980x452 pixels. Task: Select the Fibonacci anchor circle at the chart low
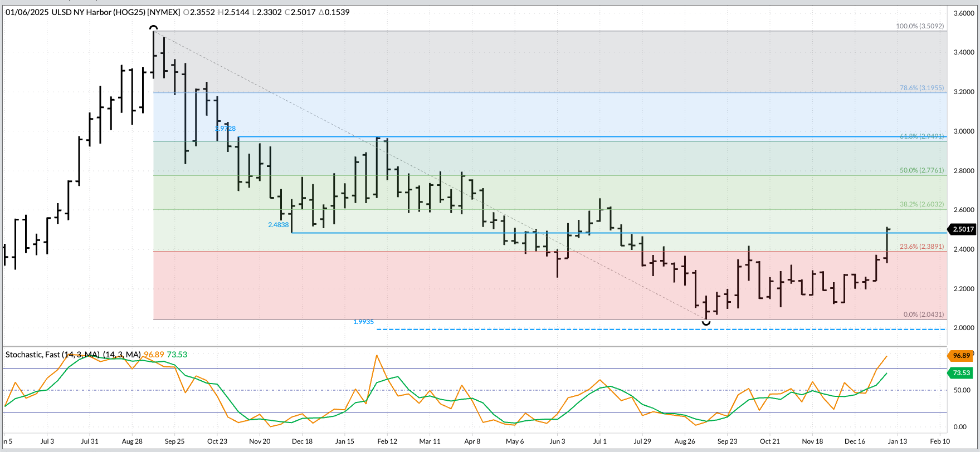point(706,322)
